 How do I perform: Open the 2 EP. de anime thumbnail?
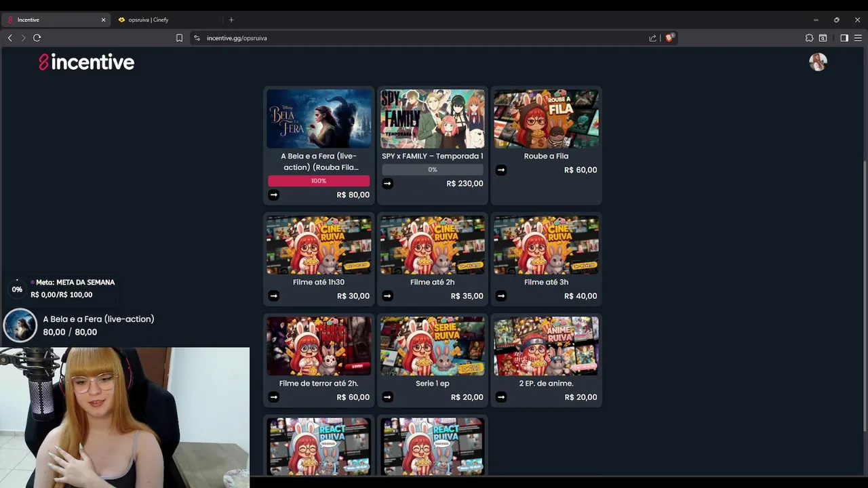point(546,346)
